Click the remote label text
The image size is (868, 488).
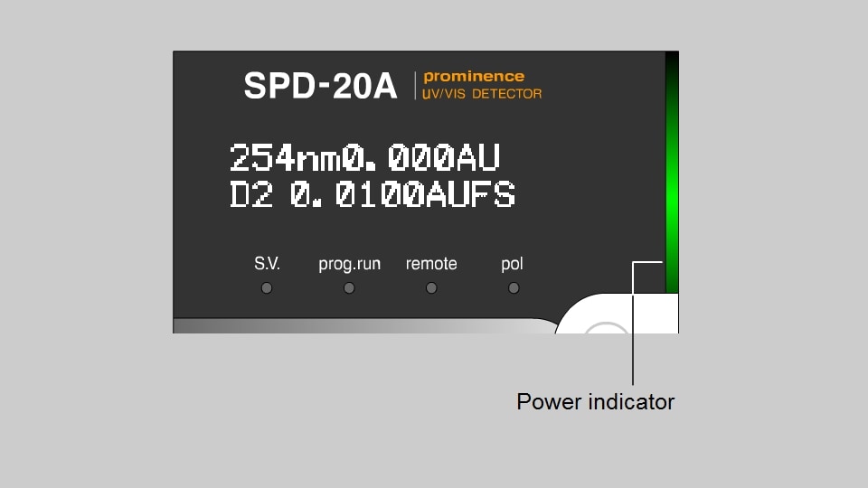coord(431,264)
